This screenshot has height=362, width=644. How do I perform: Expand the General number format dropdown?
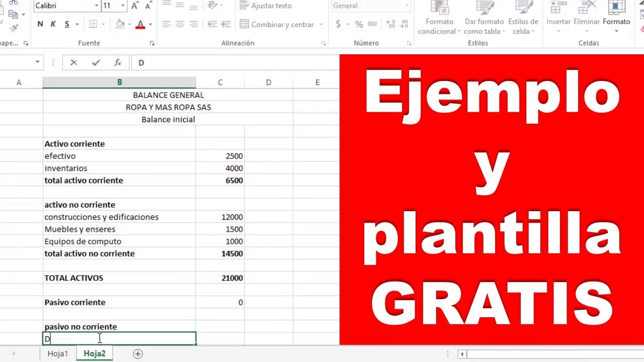(x=407, y=6)
